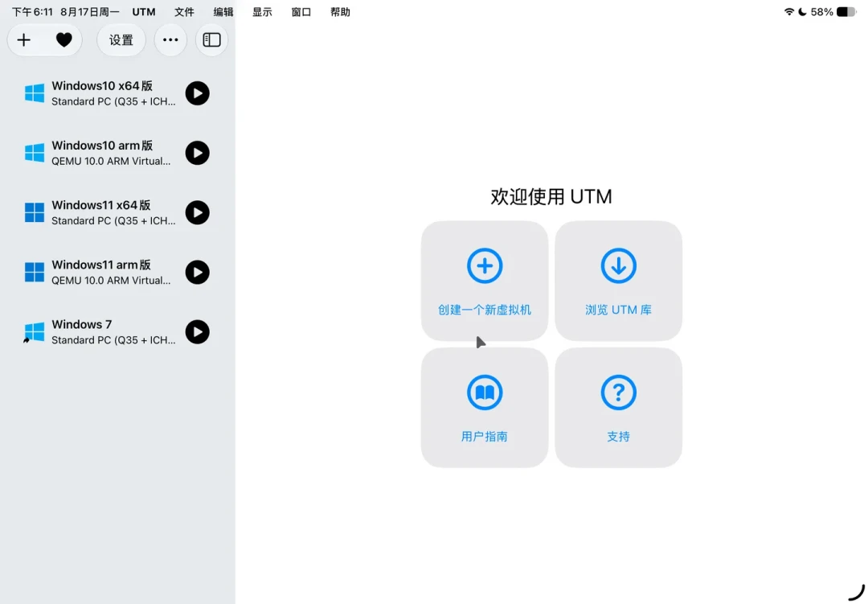
Task: Open the 设置 settings button
Action: pyautogui.click(x=121, y=40)
